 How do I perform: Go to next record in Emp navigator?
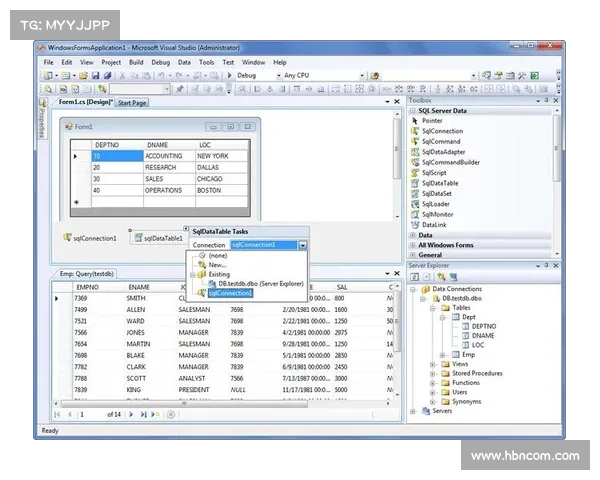point(131,414)
